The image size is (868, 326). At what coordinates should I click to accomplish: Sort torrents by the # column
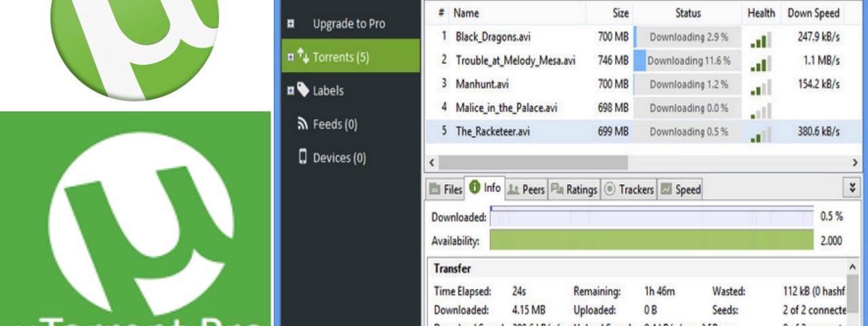click(441, 13)
